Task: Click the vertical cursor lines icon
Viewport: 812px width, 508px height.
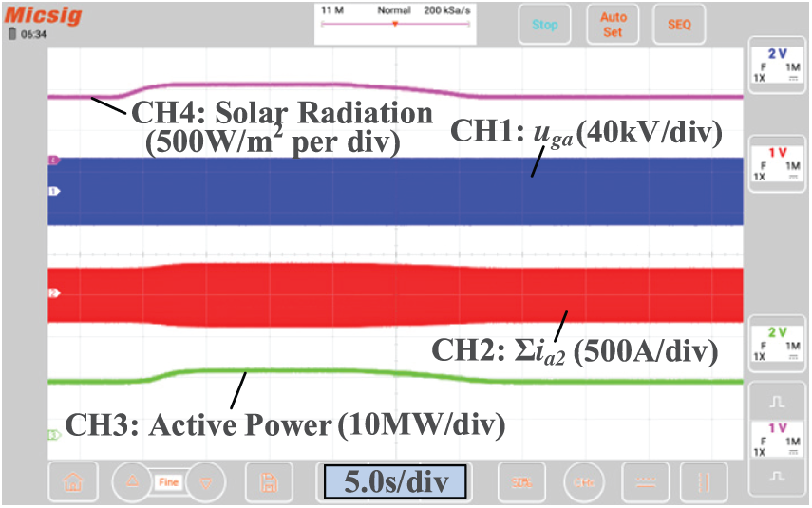Action: click(704, 481)
